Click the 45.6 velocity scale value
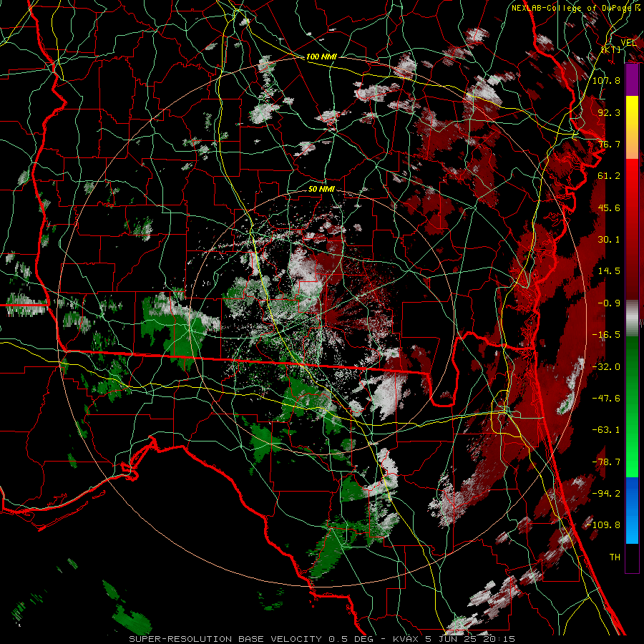 (609, 208)
